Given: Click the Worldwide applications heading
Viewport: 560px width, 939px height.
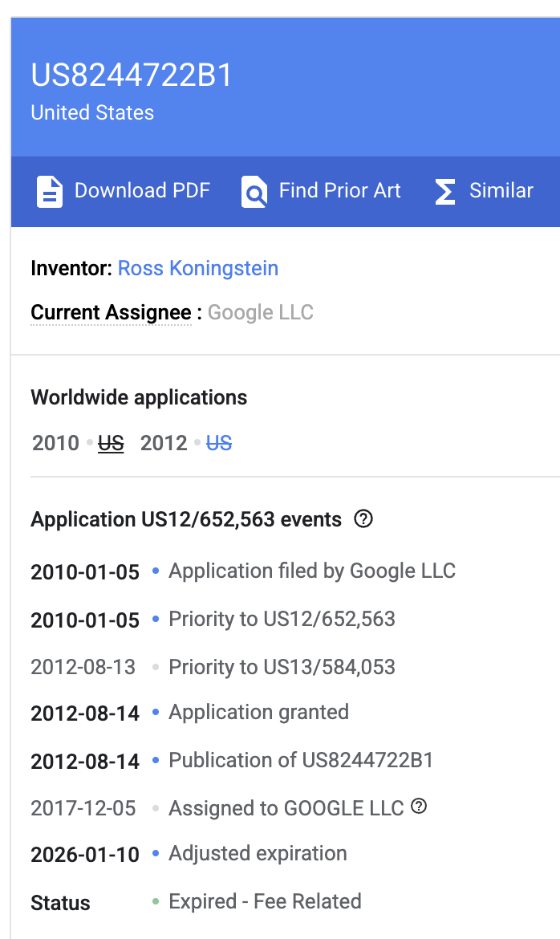Looking at the screenshot, I should (x=139, y=397).
